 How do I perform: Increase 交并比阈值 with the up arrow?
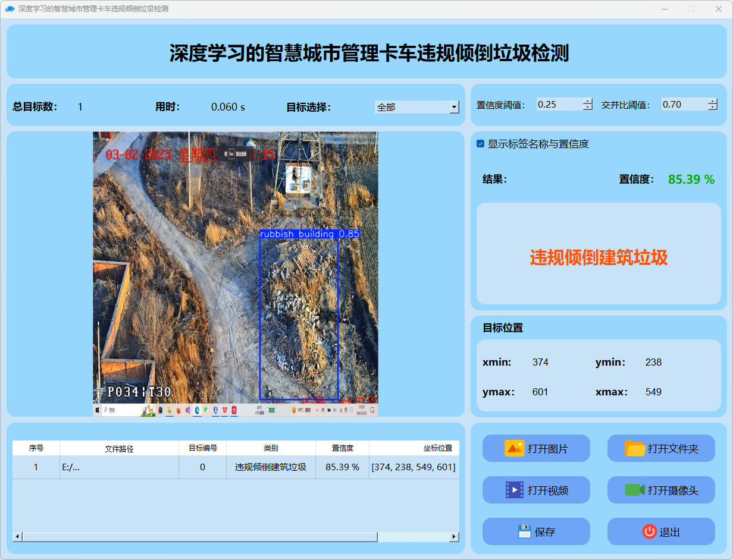click(713, 101)
